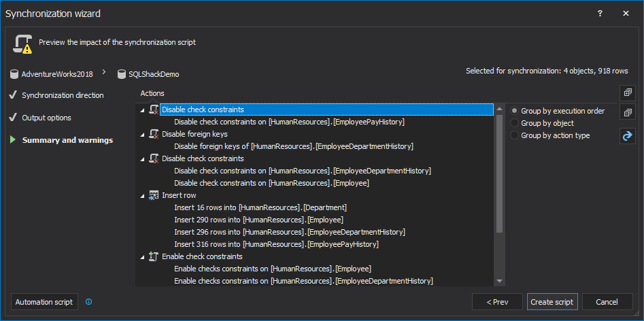This screenshot has width=644, height=321.
Task: Collapse the Insert row group
Action: [x=143, y=196]
